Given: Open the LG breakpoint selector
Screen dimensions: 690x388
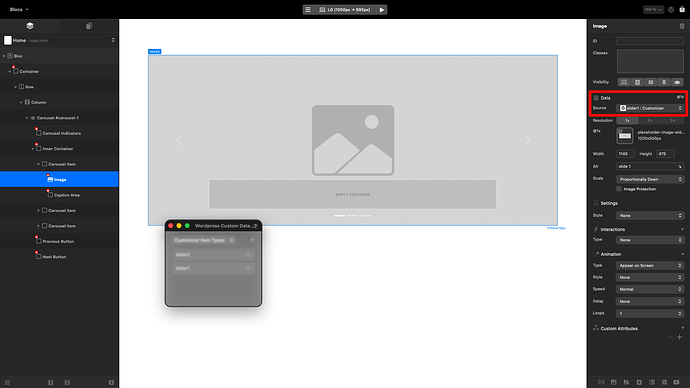Looking at the screenshot, I should coord(345,9).
